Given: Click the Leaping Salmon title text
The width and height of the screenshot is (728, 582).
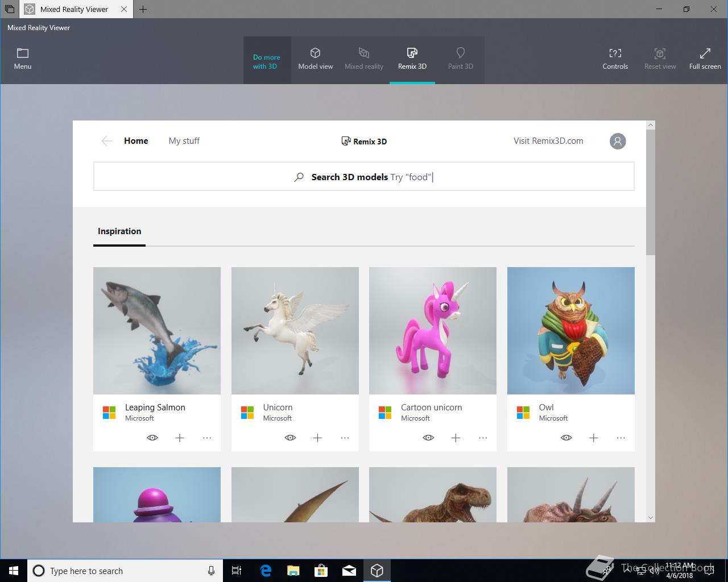Looking at the screenshot, I should 155,408.
